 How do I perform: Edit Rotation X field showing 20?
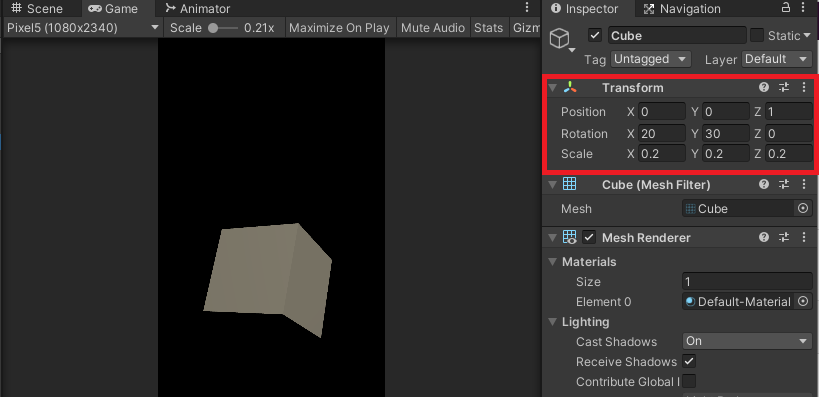pyautogui.click(x=661, y=133)
